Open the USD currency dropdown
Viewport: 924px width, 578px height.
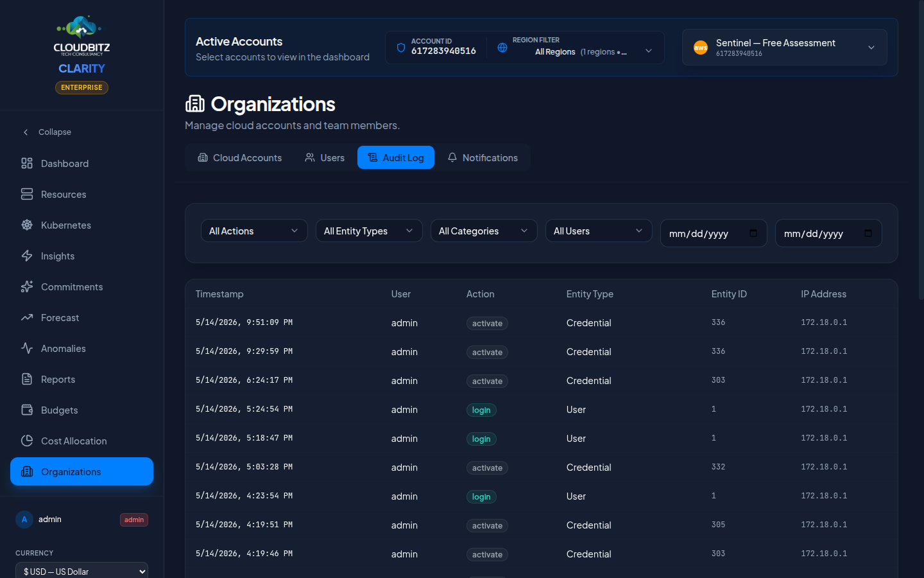(x=81, y=571)
